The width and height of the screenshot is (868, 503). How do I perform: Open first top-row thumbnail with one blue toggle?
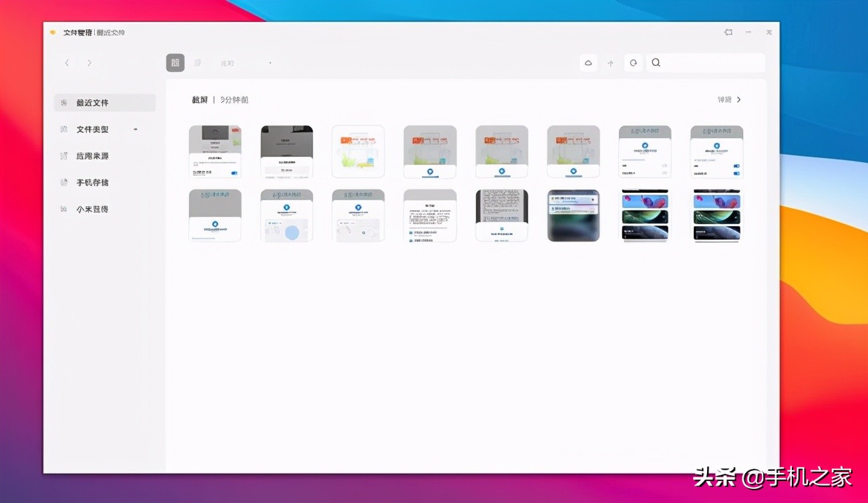215,152
